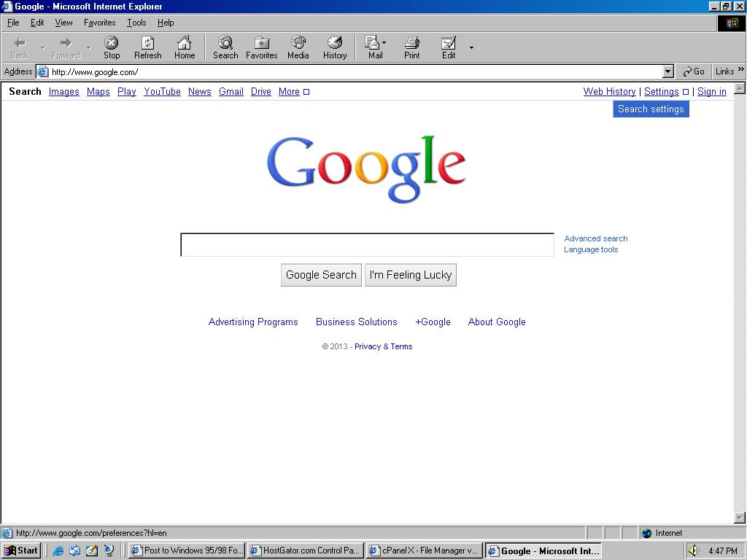The width and height of the screenshot is (747, 560).
Task: Open the Drive link
Action: pos(261,91)
